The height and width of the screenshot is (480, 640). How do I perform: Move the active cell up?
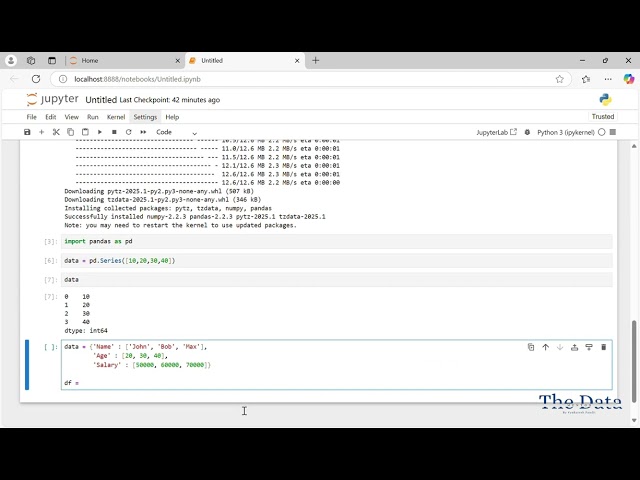point(545,347)
